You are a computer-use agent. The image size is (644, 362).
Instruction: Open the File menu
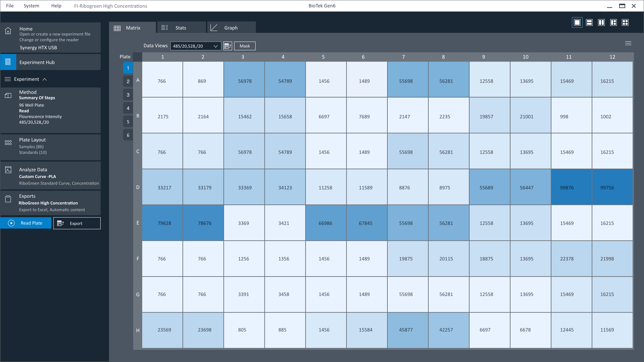click(10, 6)
